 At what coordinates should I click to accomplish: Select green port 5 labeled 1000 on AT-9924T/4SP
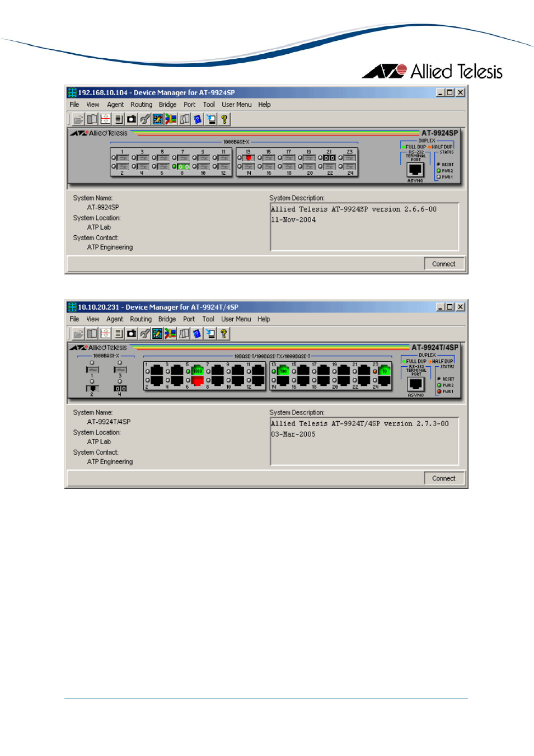(x=198, y=370)
